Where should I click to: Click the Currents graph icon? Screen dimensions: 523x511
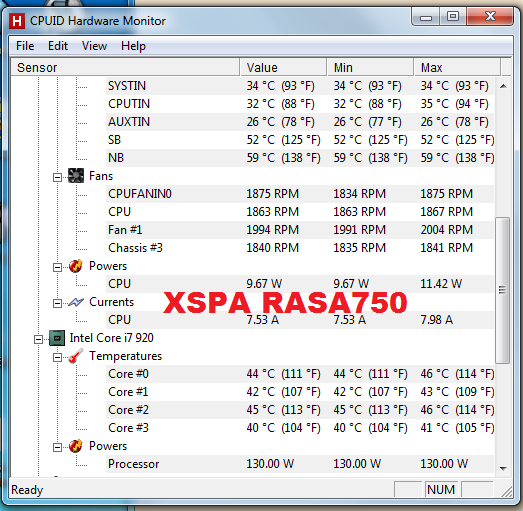click(76, 302)
